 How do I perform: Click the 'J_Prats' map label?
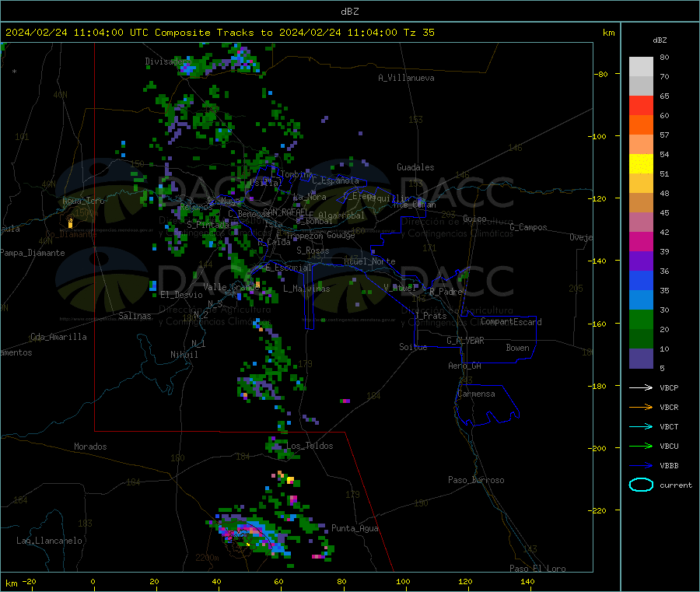point(431,316)
